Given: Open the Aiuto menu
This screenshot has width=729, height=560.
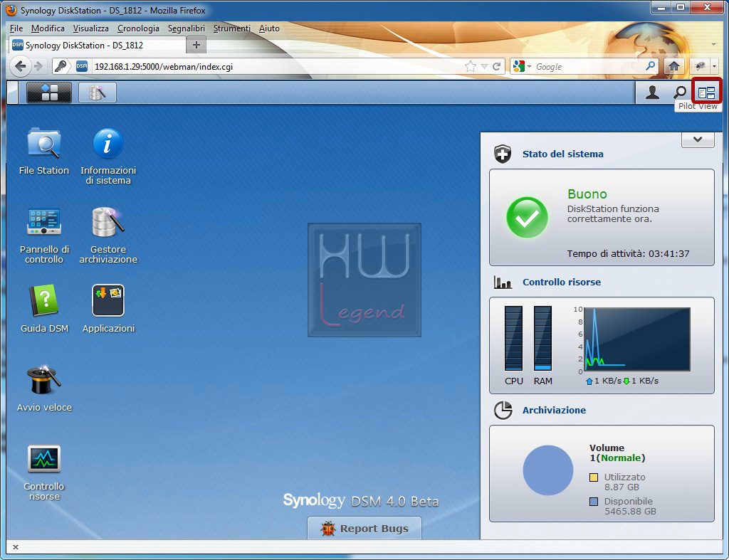Looking at the screenshot, I should [x=269, y=28].
